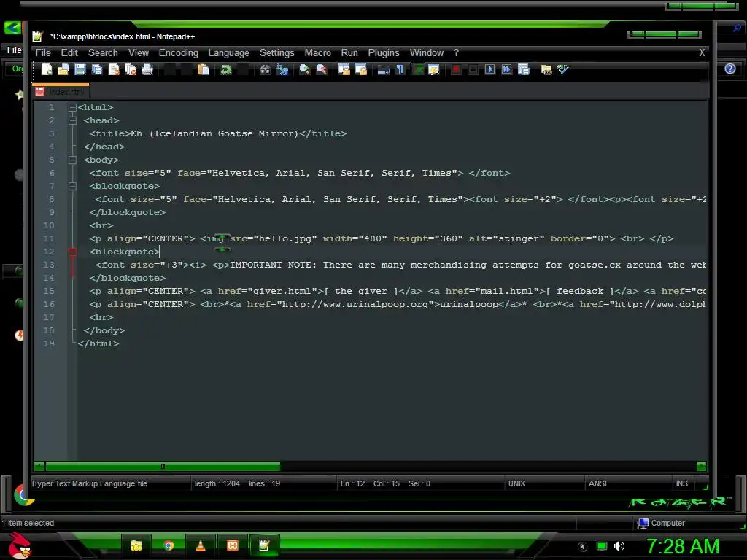
Task: Click the Save All toolbar icon
Action: (97, 69)
